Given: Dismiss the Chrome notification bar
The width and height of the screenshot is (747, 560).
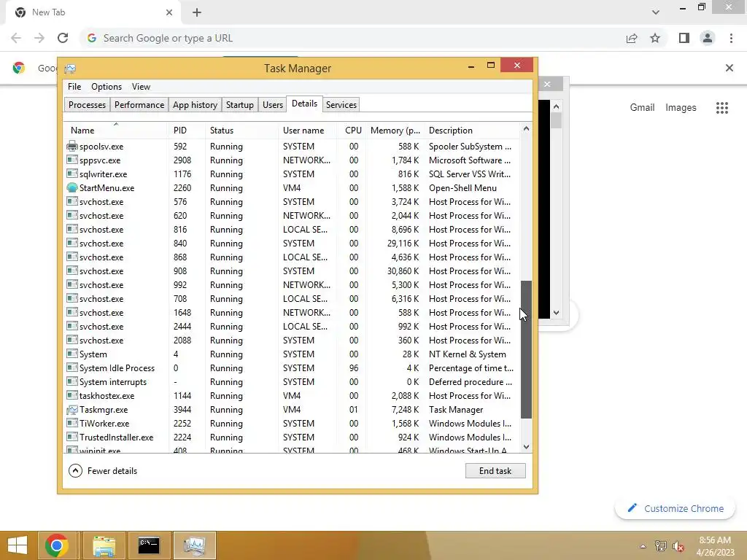Looking at the screenshot, I should tap(729, 68).
